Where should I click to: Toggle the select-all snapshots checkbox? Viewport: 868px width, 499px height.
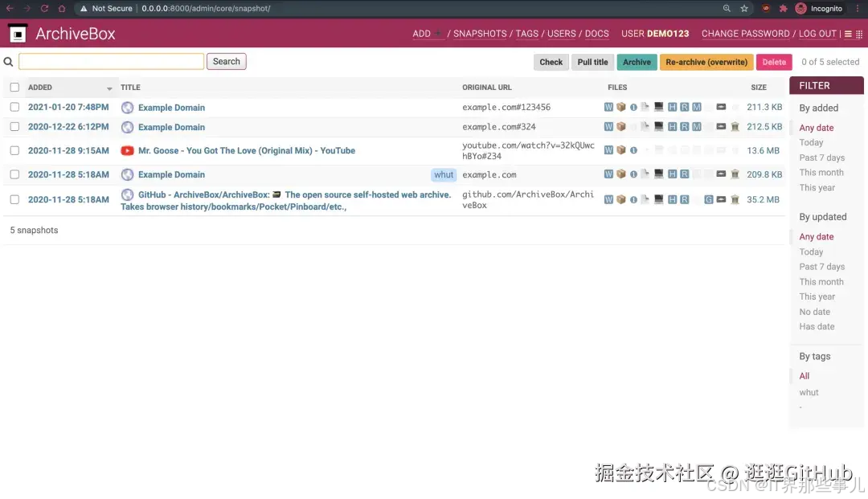coord(14,88)
